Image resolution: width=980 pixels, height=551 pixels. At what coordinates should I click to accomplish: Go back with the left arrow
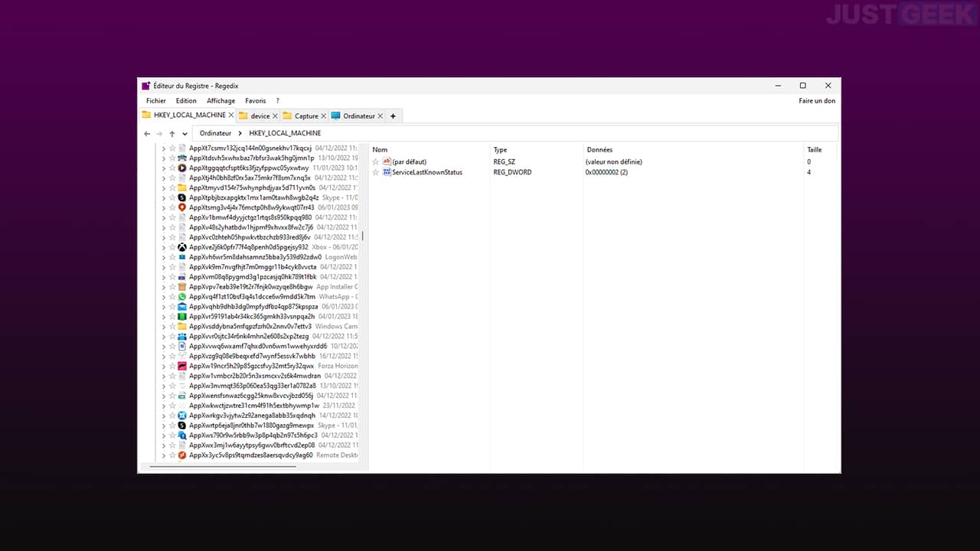click(x=147, y=133)
